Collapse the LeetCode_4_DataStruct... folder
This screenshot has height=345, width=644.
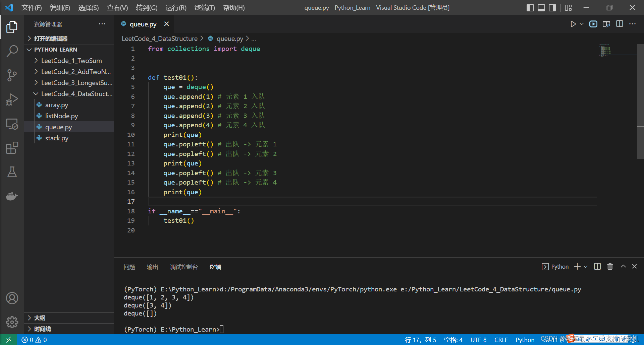(x=69, y=94)
